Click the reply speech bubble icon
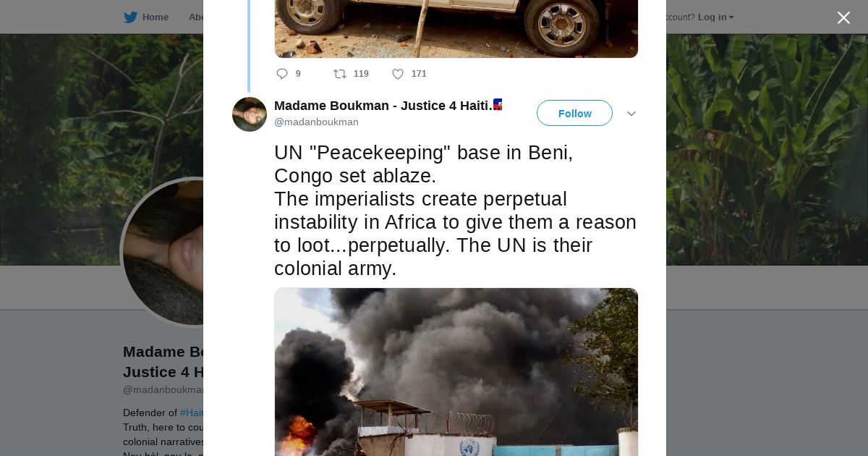Image resolution: width=868 pixels, height=456 pixels. coord(282,74)
